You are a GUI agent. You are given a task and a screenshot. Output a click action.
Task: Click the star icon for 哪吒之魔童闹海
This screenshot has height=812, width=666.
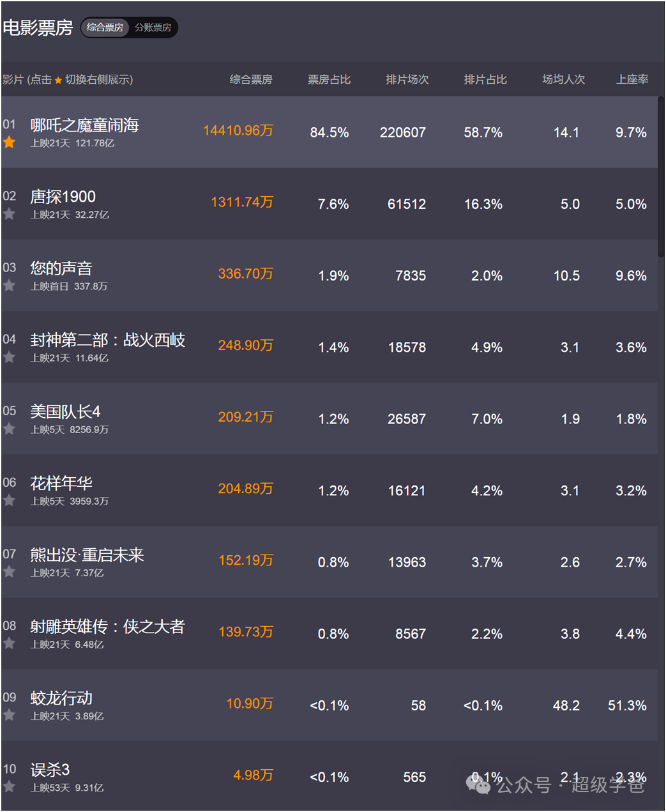point(9,142)
